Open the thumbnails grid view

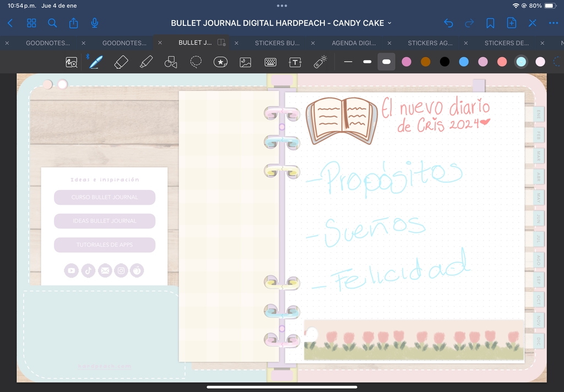coord(31,23)
